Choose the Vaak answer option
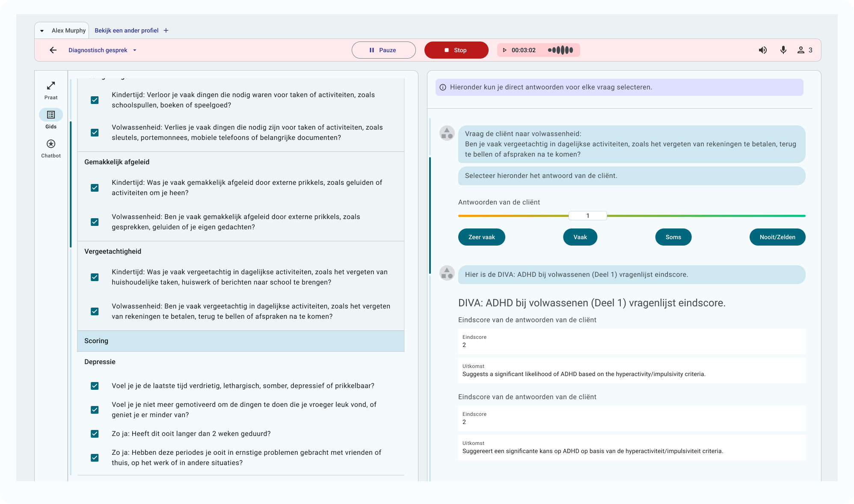 [x=580, y=237]
